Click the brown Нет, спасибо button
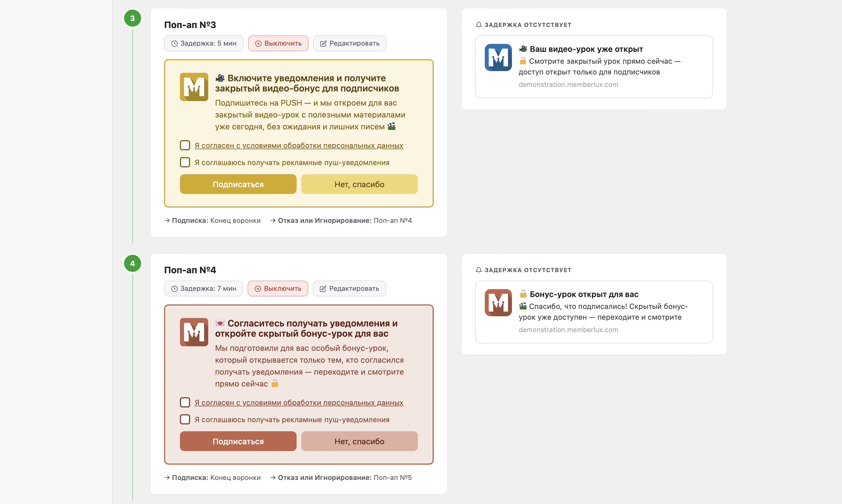The width and height of the screenshot is (842, 504). tap(360, 441)
